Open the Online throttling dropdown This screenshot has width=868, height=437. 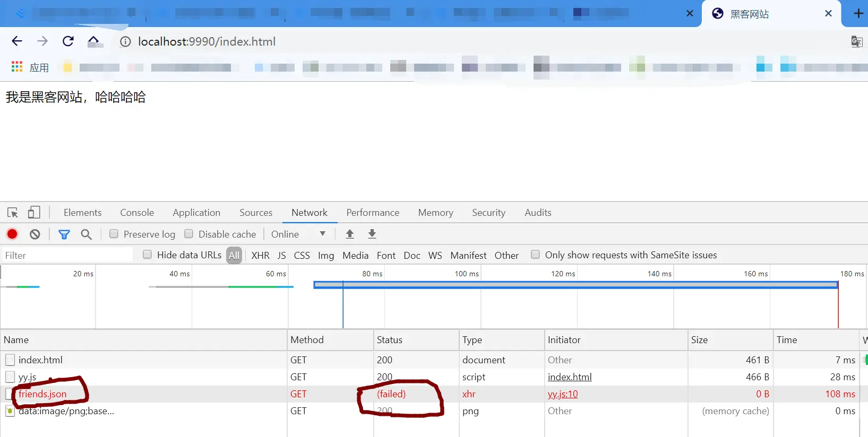tap(298, 234)
